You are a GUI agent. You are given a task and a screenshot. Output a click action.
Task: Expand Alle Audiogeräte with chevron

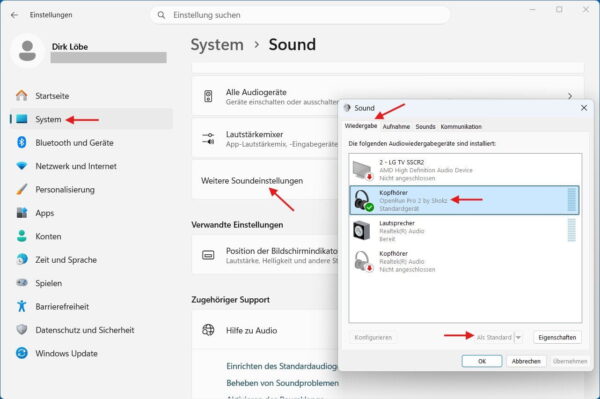pyautogui.click(x=570, y=96)
